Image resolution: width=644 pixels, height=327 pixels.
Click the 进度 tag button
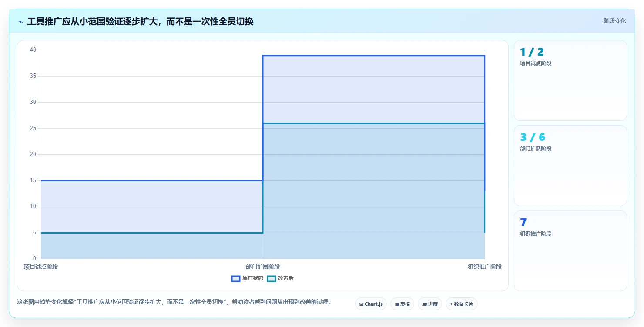430,304
